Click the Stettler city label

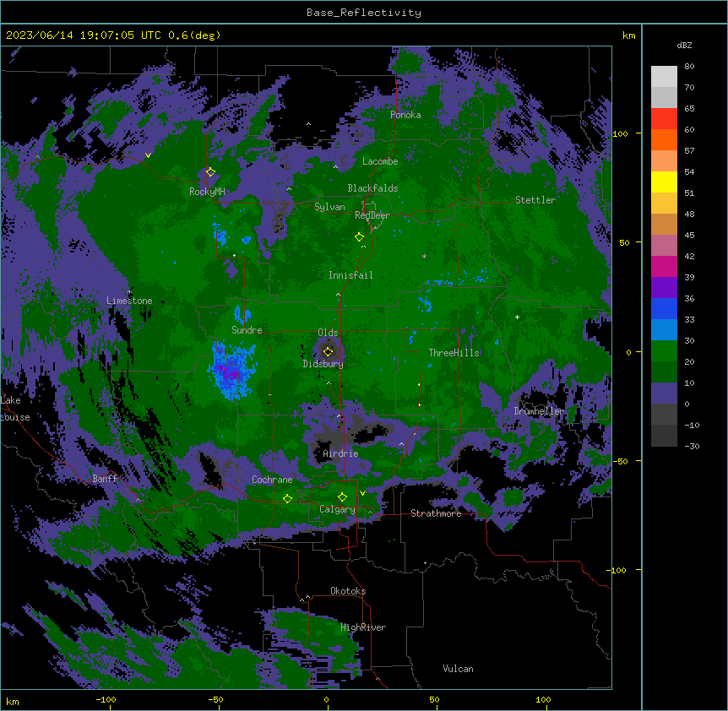coord(535,200)
